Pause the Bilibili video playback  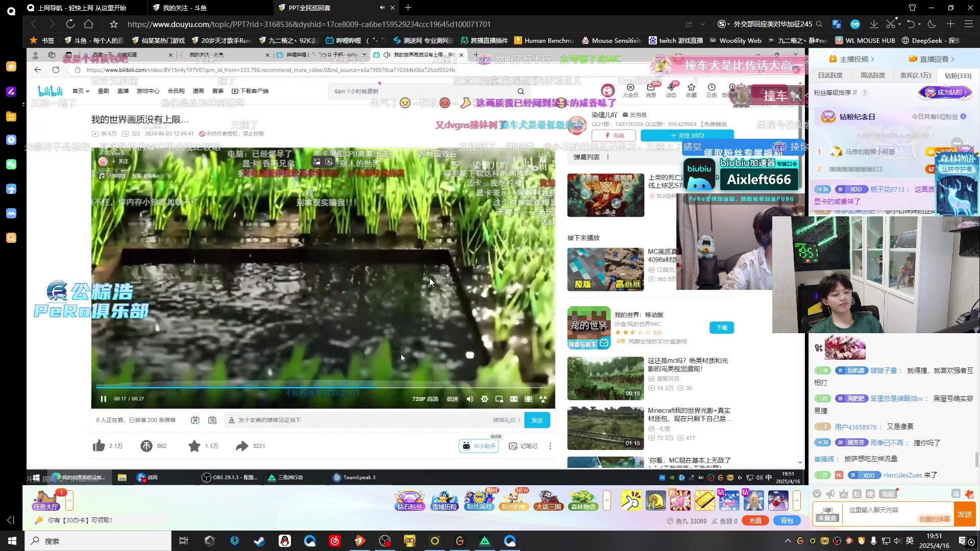pyautogui.click(x=104, y=399)
